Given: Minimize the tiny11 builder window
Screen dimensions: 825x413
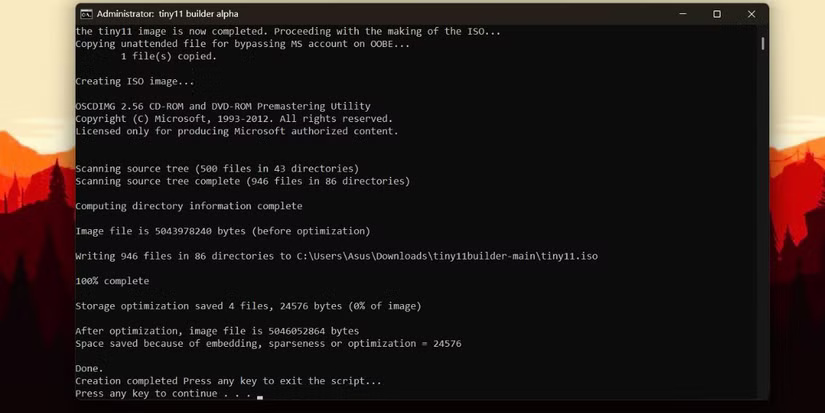Looking at the screenshot, I should pyautogui.click(x=682, y=14).
